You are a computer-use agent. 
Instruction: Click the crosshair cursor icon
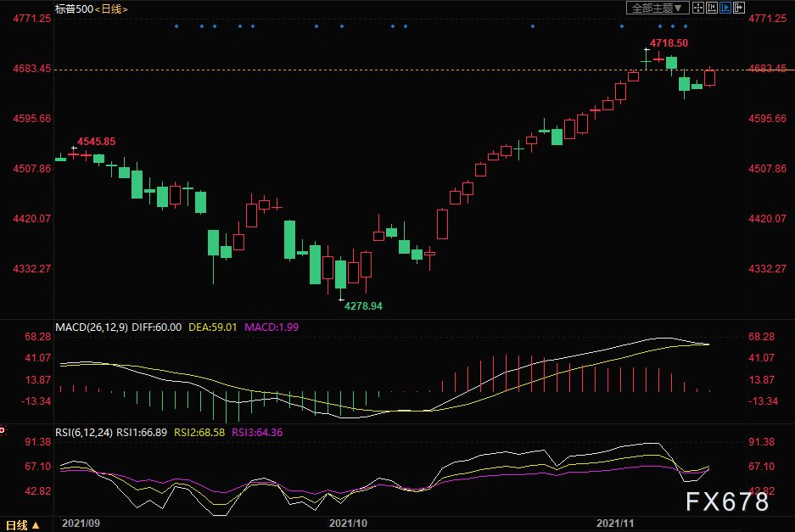pos(698,8)
